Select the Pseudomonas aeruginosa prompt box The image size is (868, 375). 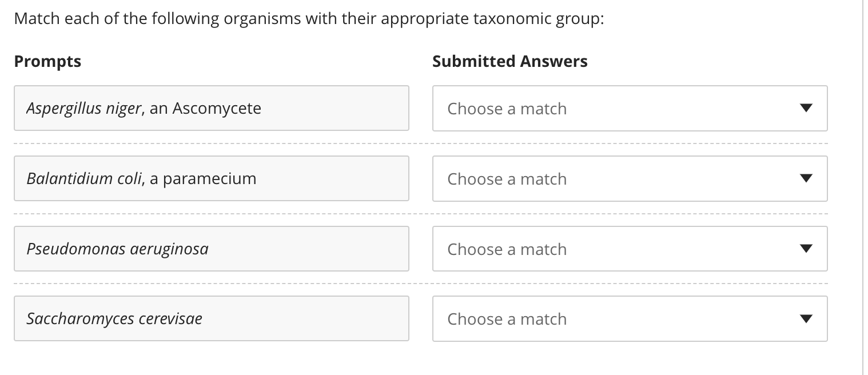[x=211, y=248]
